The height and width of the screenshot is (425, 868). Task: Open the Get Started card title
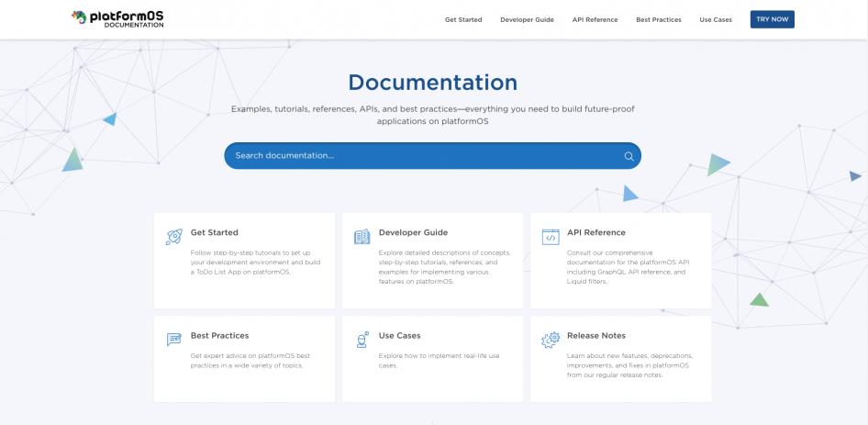[214, 232]
